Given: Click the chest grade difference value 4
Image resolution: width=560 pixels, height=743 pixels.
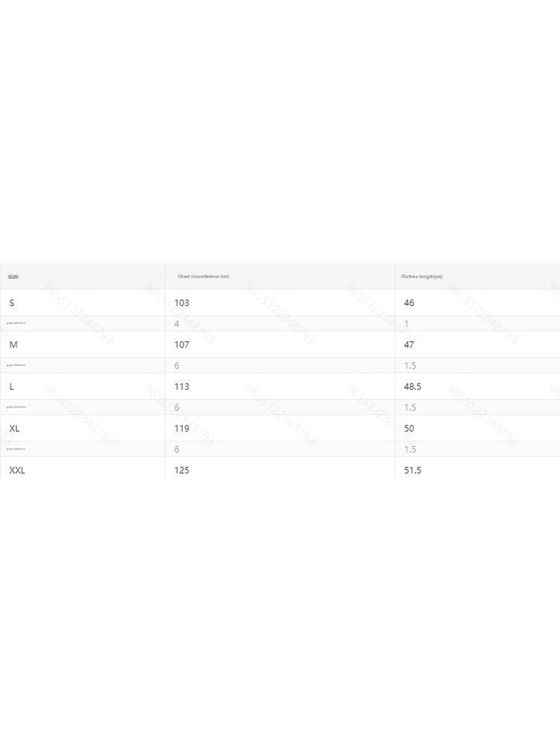Looking at the screenshot, I should 177,324.
